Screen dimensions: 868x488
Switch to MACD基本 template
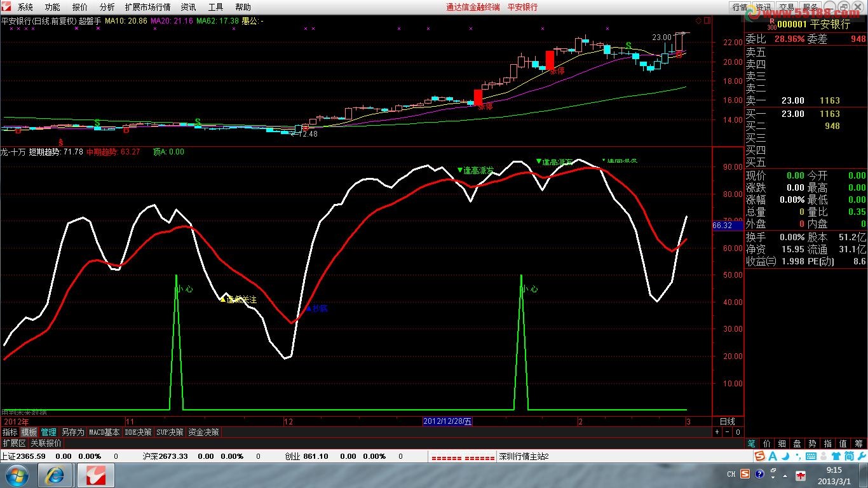[104, 432]
